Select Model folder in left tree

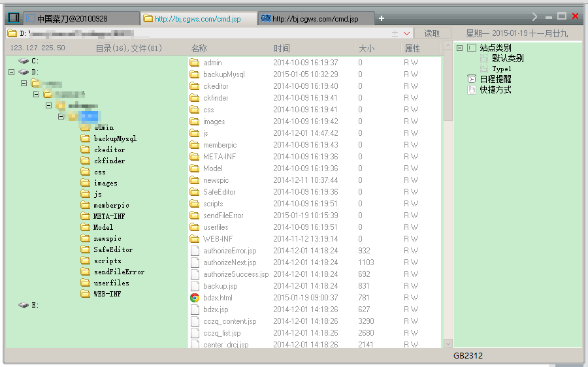pyautogui.click(x=103, y=227)
